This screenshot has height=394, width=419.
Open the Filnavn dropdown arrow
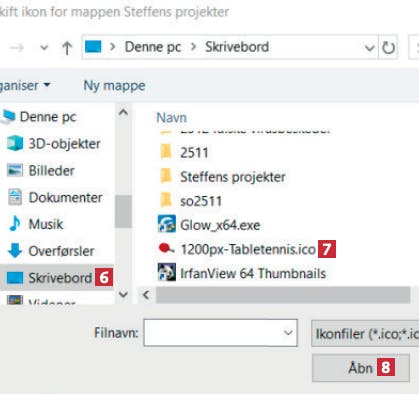(288, 332)
